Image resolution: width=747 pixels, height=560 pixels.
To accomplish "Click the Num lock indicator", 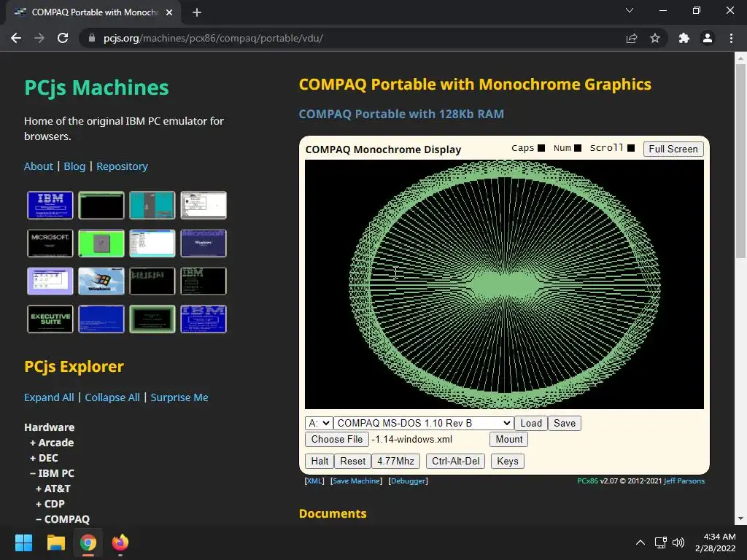I will click(x=578, y=148).
